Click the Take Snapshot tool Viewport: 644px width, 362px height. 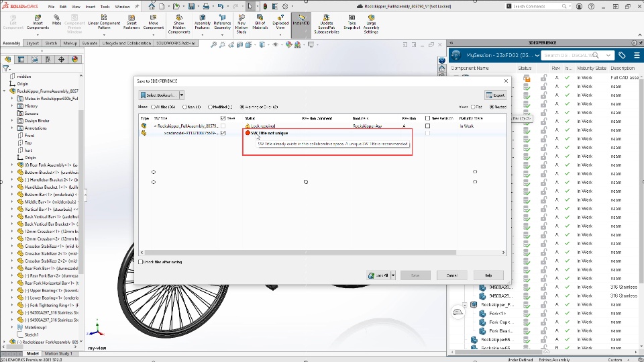(352, 22)
